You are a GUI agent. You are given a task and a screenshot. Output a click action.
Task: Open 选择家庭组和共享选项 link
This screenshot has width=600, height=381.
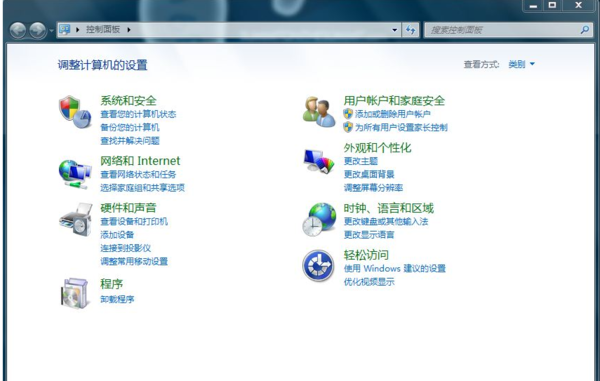[142, 188]
